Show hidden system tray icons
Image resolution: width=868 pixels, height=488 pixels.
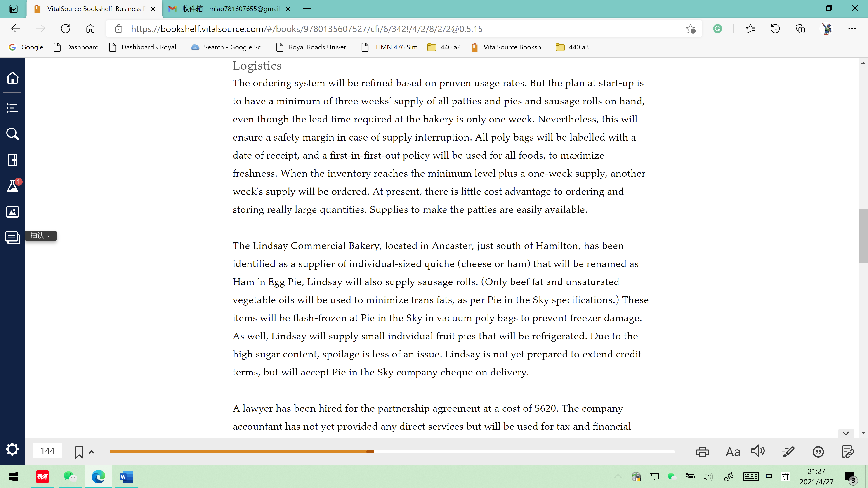(618, 476)
